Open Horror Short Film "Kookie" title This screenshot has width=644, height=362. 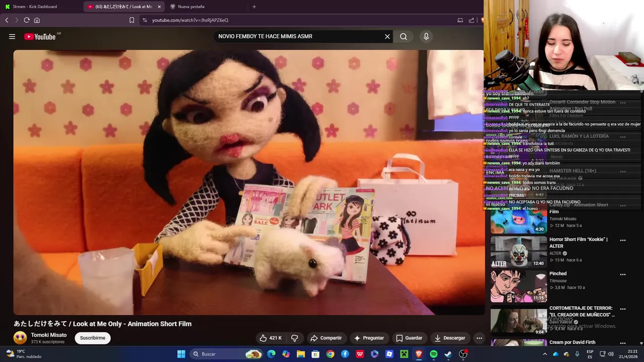click(x=579, y=243)
